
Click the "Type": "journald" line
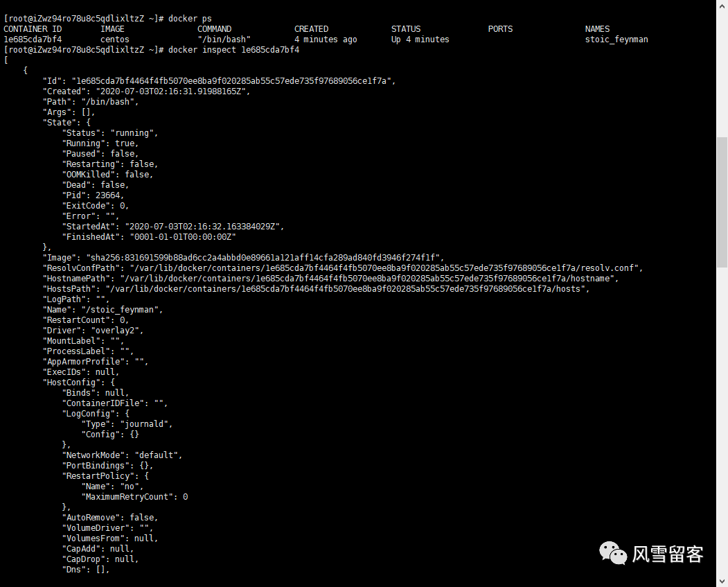[127, 424]
